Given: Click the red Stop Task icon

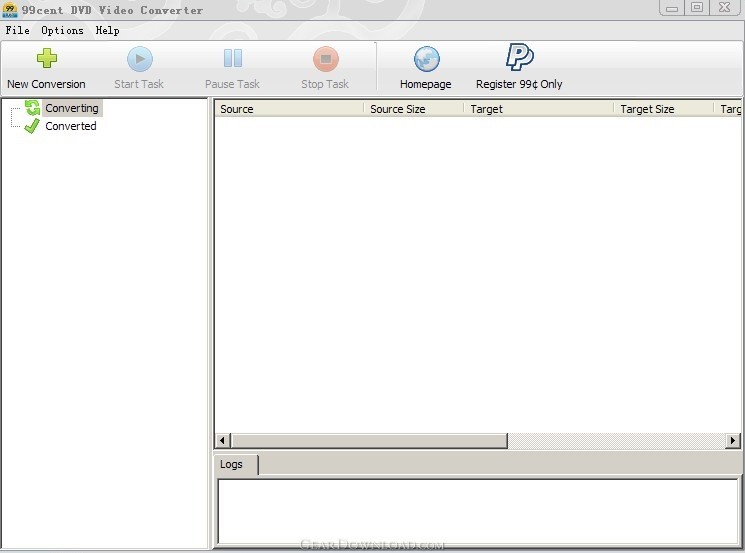Looking at the screenshot, I should pyautogui.click(x=326, y=59).
